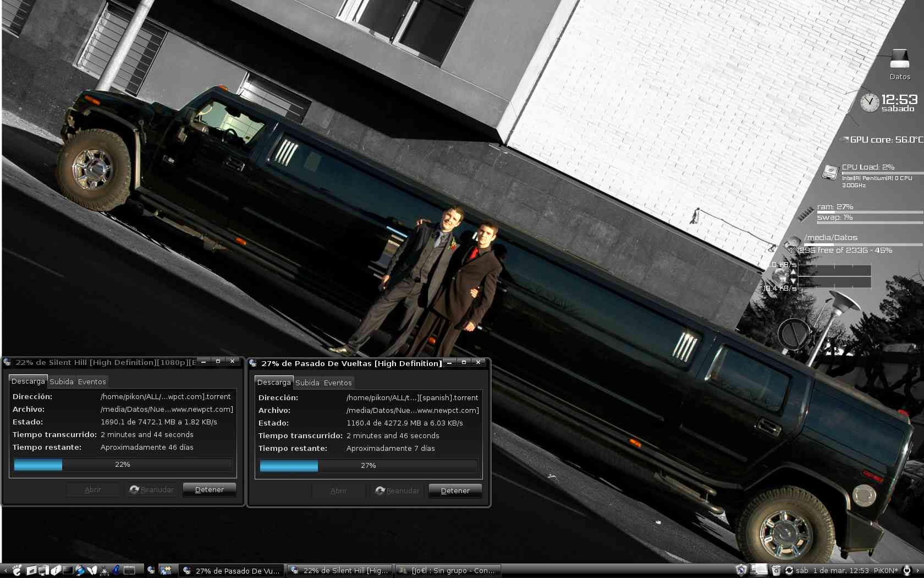
Task: Click the 'GPU core: 56.0°C' desktop readout
Action: click(x=887, y=140)
